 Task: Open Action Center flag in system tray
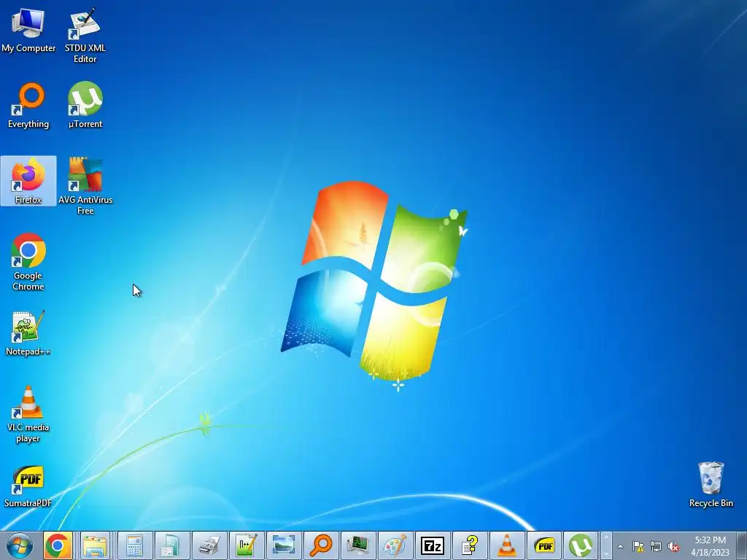638,546
